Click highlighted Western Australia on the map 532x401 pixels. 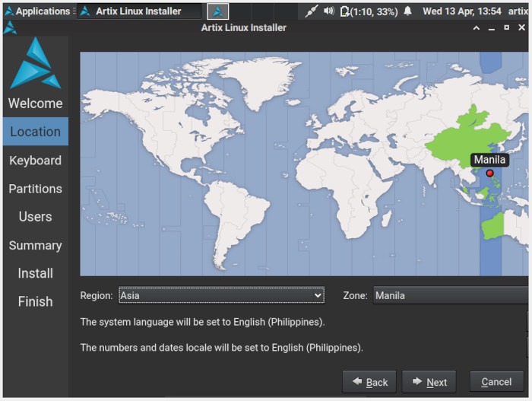tap(492, 226)
